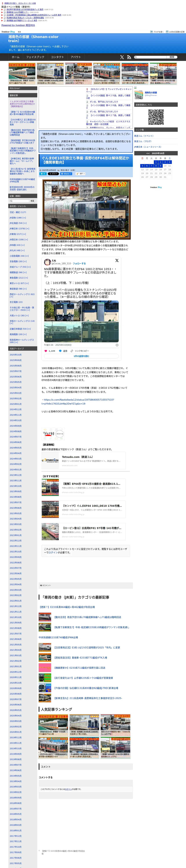Open the フェイスブック menu item

tap(35, 57)
